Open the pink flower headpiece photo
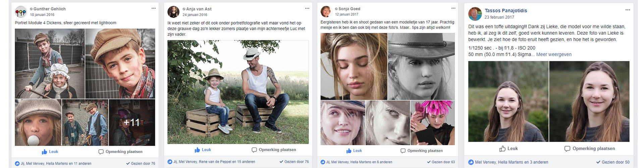The width and height of the screenshot is (644, 168). click(x=433, y=123)
